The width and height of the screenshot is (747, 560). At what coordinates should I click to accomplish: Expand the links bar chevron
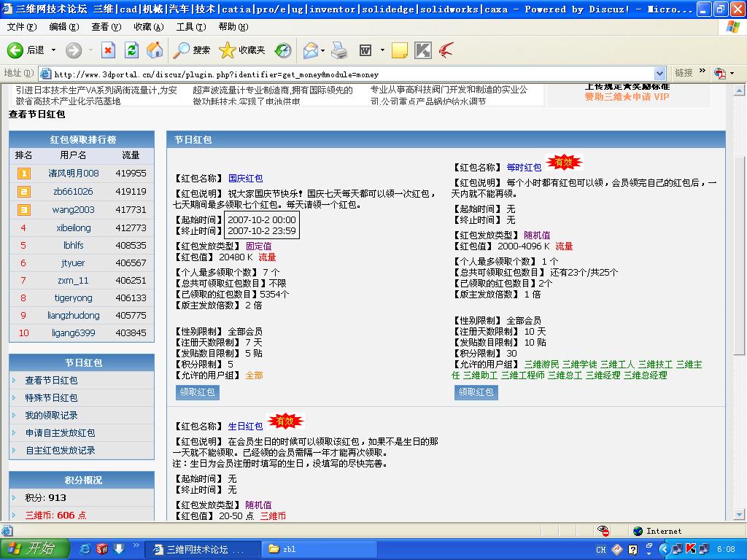[703, 71]
